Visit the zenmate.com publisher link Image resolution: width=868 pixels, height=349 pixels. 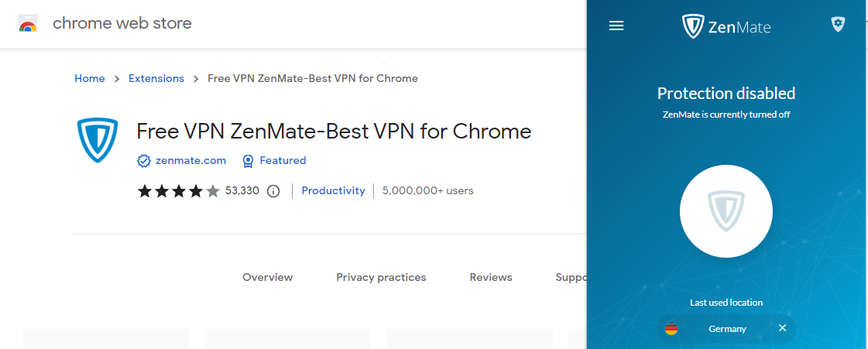[190, 161]
